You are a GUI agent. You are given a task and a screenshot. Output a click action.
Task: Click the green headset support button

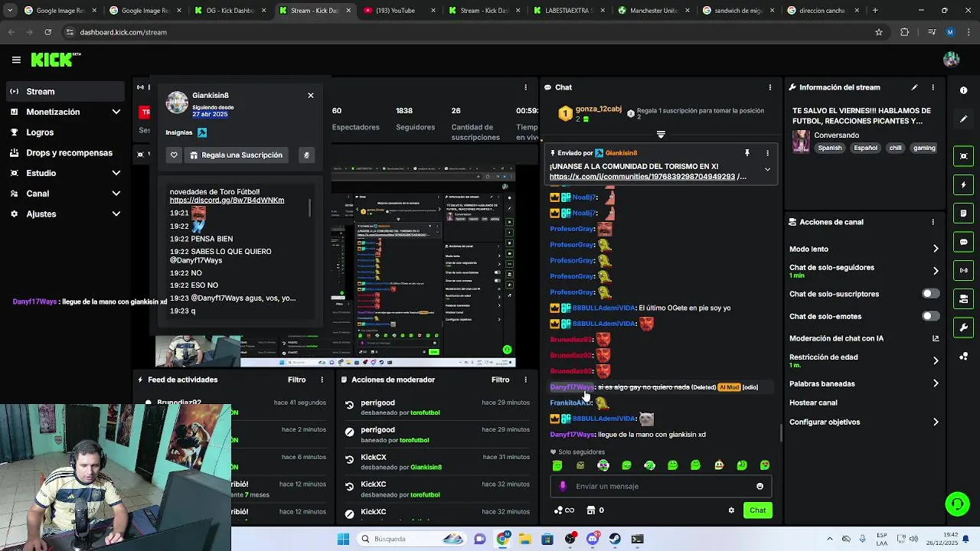pyautogui.click(x=957, y=504)
